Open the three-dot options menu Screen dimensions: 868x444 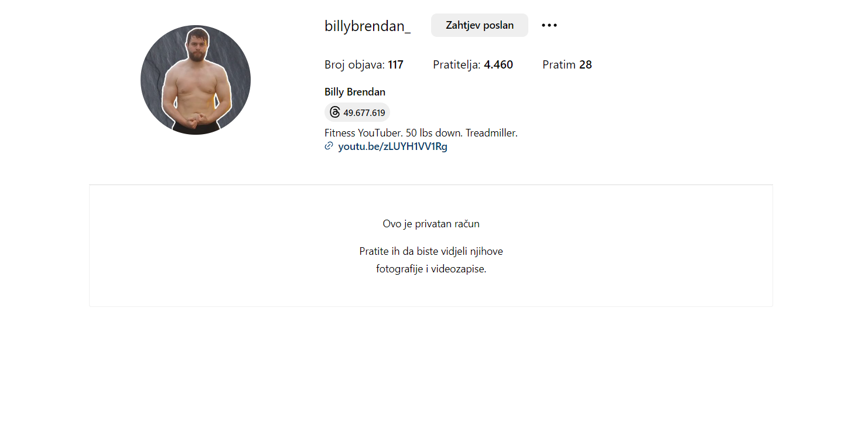pos(549,25)
